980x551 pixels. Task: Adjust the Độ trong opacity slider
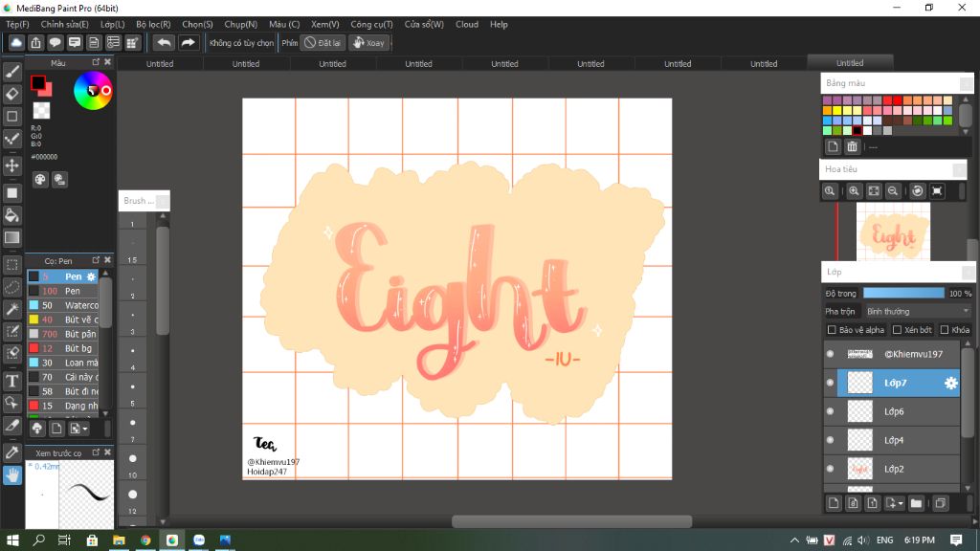[903, 293]
